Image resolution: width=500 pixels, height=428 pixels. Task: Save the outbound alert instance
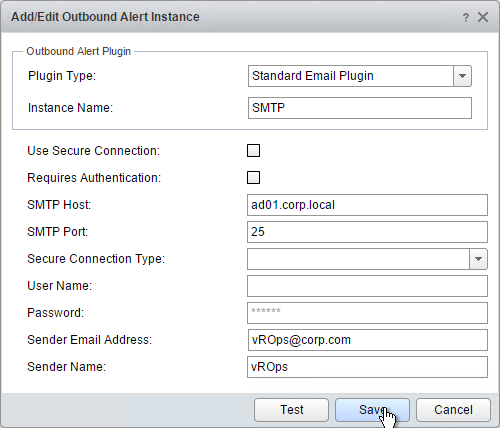point(372,410)
